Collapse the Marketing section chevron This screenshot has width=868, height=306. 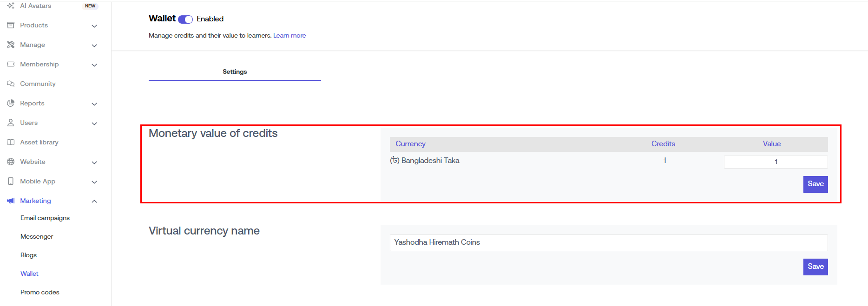(94, 201)
